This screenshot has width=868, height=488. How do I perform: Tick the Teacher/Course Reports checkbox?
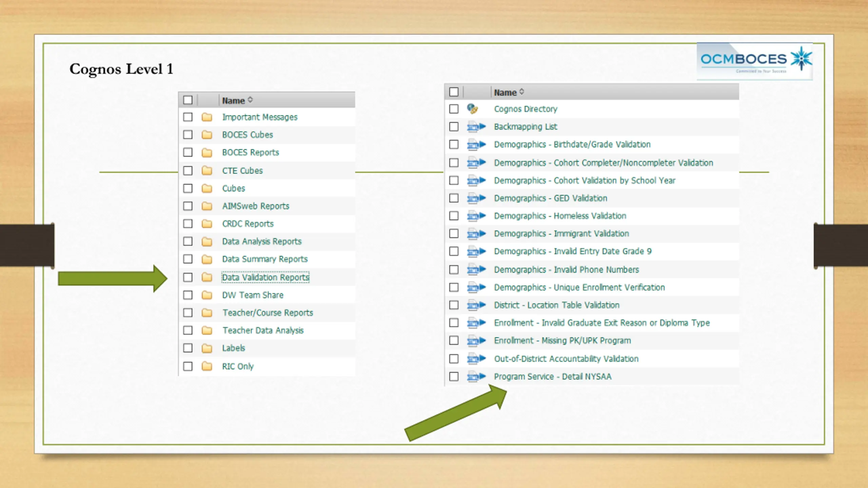click(x=188, y=312)
